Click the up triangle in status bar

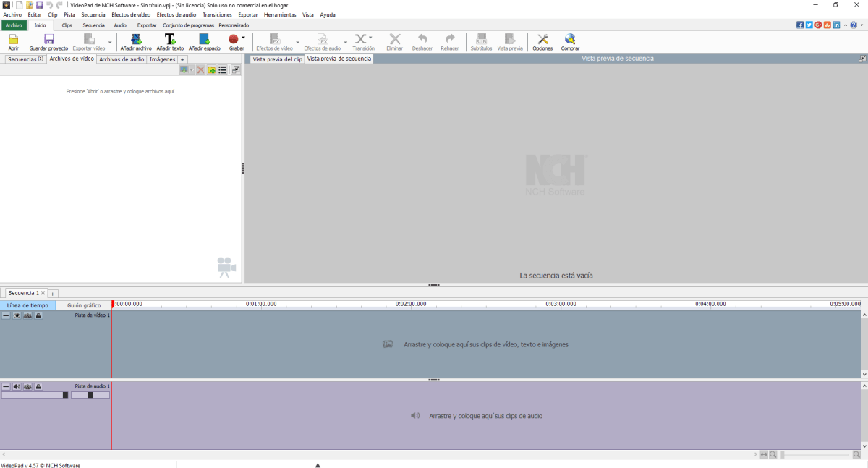pyautogui.click(x=318, y=464)
